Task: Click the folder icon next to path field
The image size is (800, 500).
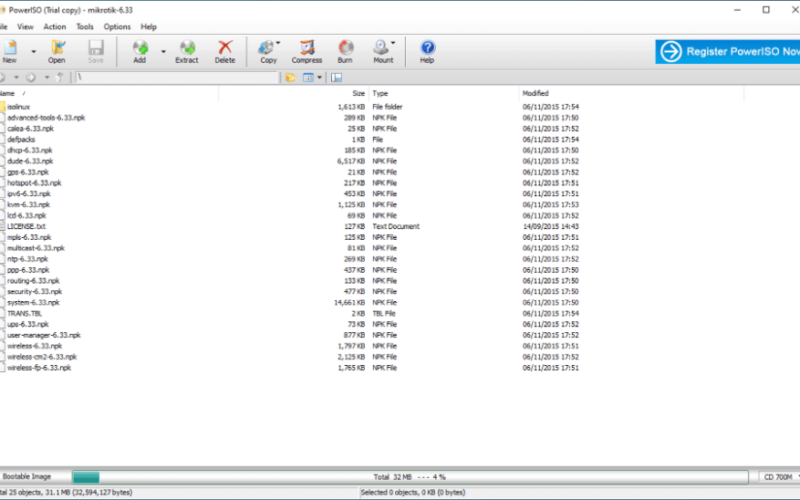Action: pos(291,78)
